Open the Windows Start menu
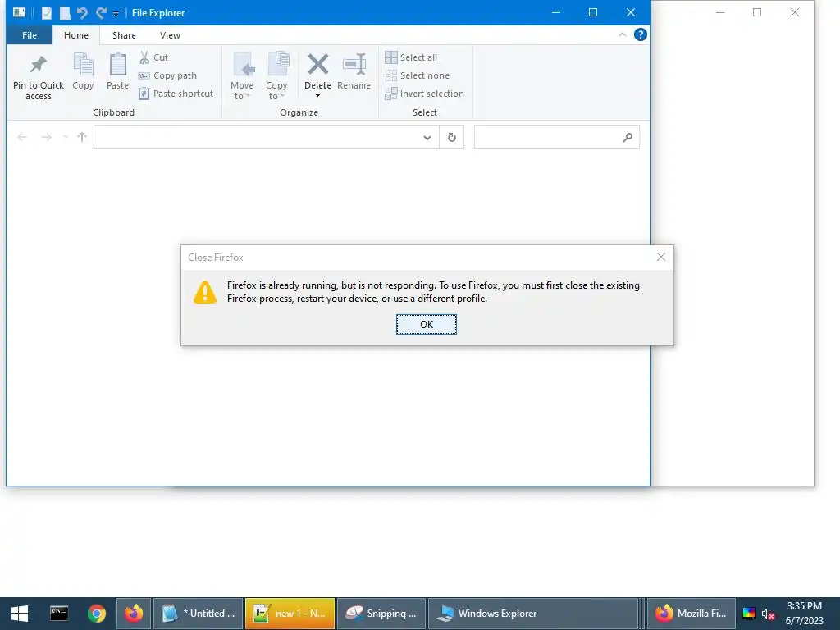 pos(20,614)
